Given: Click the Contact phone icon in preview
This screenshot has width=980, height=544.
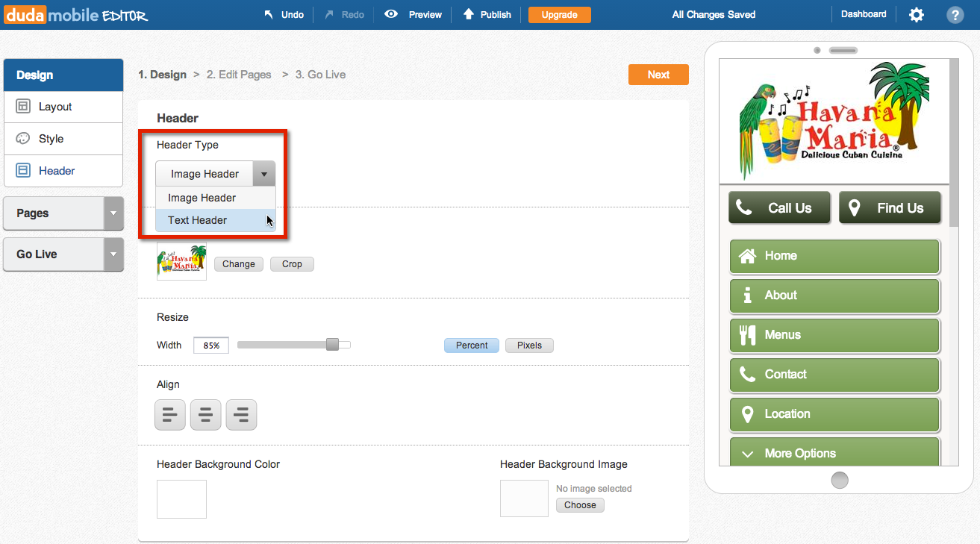Looking at the screenshot, I should click(747, 374).
